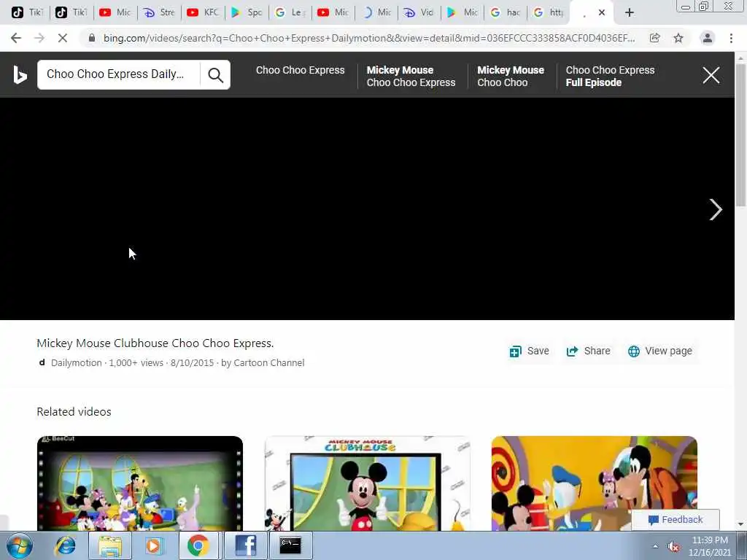This screenshot has height=560, width=747.
Task: Click the video title Mickey Mouse Clubhouse Choo Choo Express
Action: point(155,343)
